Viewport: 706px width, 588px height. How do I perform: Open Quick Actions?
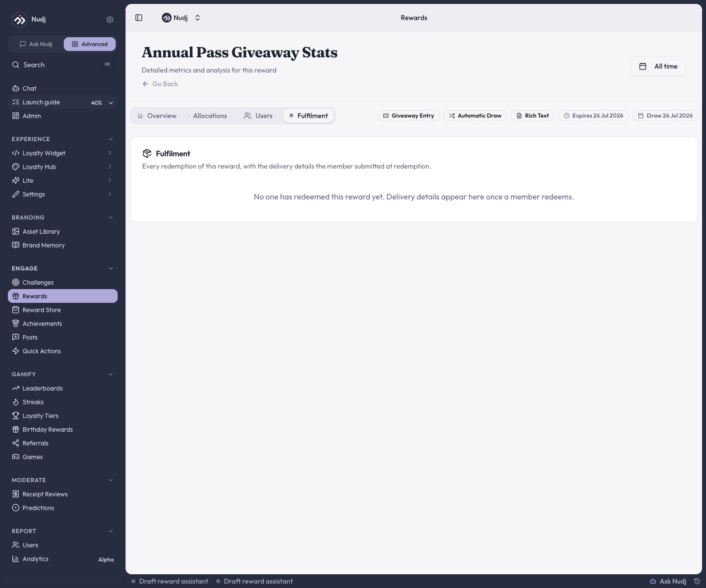tap(63, 351)
